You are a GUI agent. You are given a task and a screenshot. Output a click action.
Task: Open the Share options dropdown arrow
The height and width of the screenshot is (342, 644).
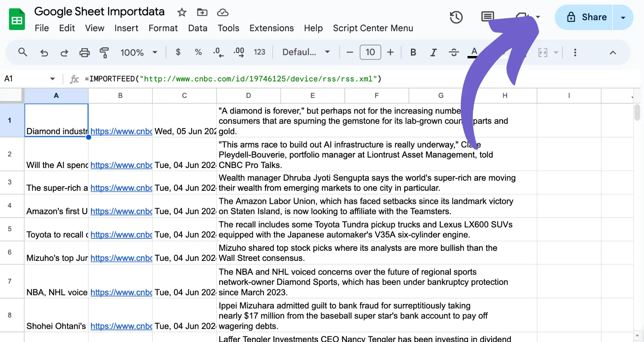623,17
